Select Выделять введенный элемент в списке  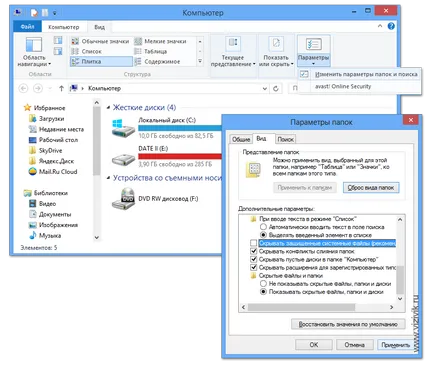click(263, 235)
